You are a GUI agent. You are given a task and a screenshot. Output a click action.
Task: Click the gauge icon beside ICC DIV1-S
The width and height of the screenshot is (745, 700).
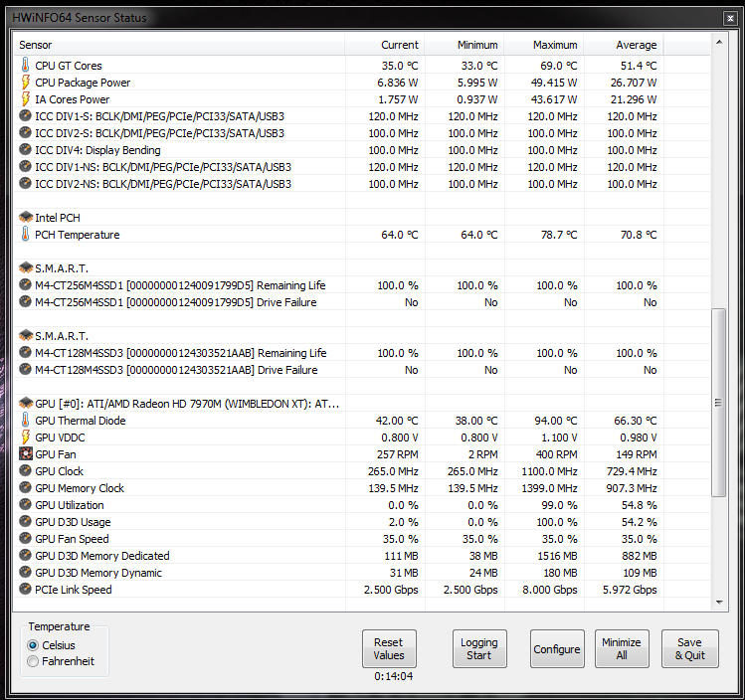(x=25, y=116)
